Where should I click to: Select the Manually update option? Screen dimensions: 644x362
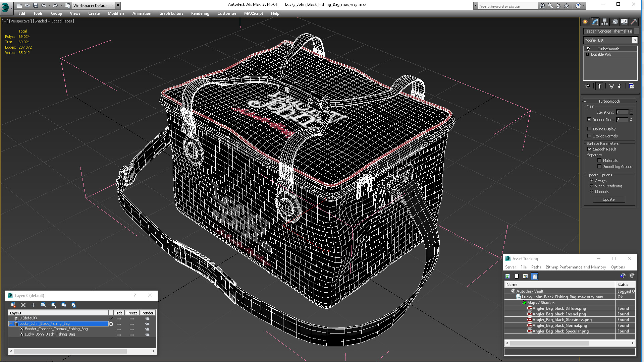pos(592,192)
